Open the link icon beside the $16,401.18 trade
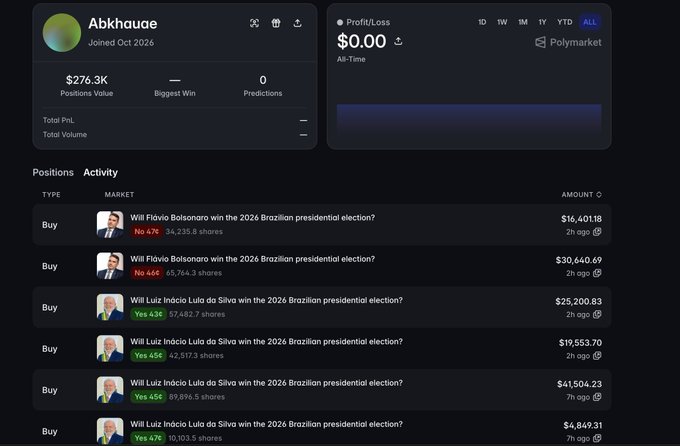Viewport: 680px width, 446px height. (597, 232)
